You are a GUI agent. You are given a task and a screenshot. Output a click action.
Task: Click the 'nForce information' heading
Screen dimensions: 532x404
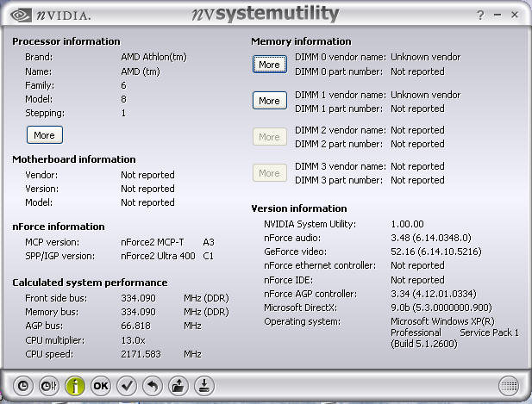[59, 227]
